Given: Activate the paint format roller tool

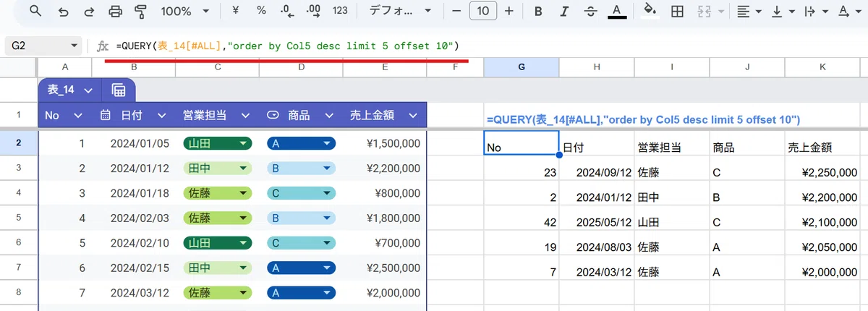Looking at the screenshot, I should (x=140, y=11).
